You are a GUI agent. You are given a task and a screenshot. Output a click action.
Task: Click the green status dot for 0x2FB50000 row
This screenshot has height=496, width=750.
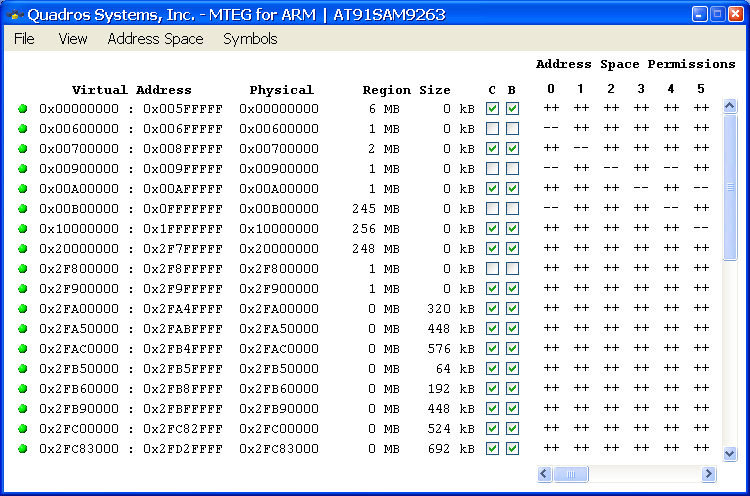coord(22,369)
